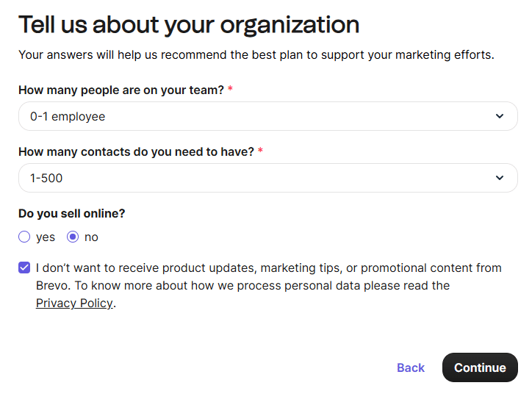
Task: Click the subtitle about recommending the best plan
Action: [x=256, y=55]
